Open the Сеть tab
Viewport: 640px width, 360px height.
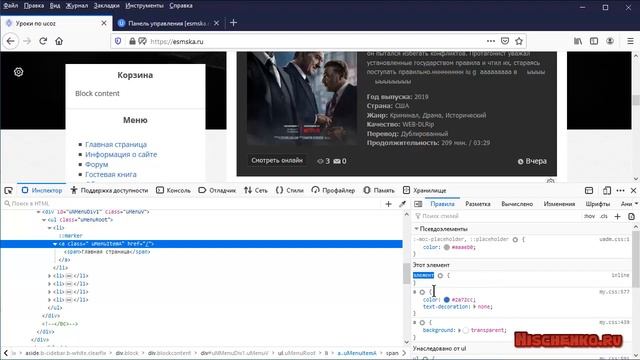coord(256,191)
